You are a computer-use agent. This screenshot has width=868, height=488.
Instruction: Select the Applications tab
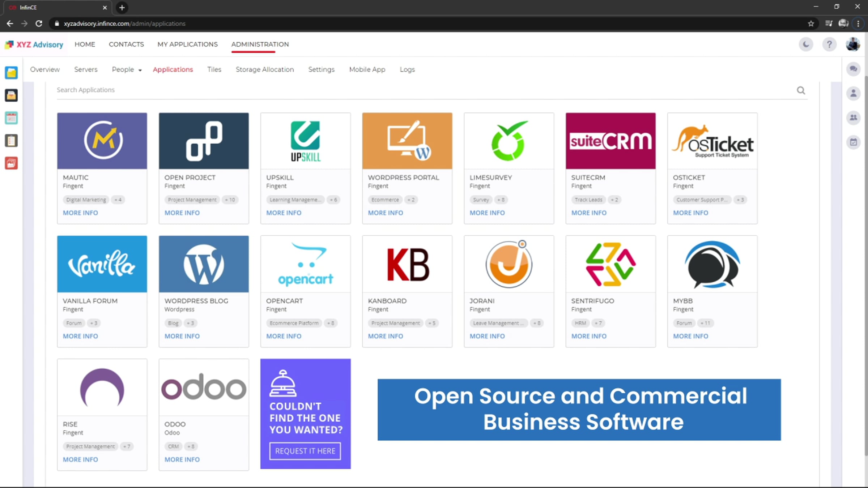[x=173, y=69]
